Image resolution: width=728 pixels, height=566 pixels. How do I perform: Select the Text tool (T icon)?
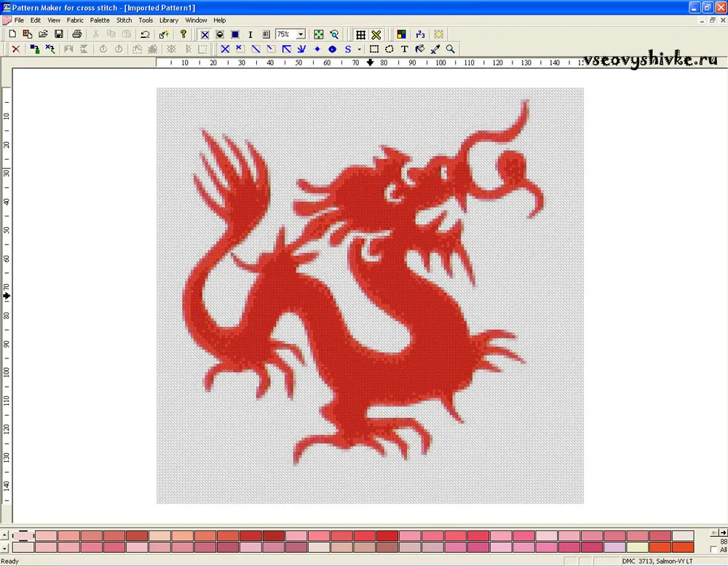(404, 49)
